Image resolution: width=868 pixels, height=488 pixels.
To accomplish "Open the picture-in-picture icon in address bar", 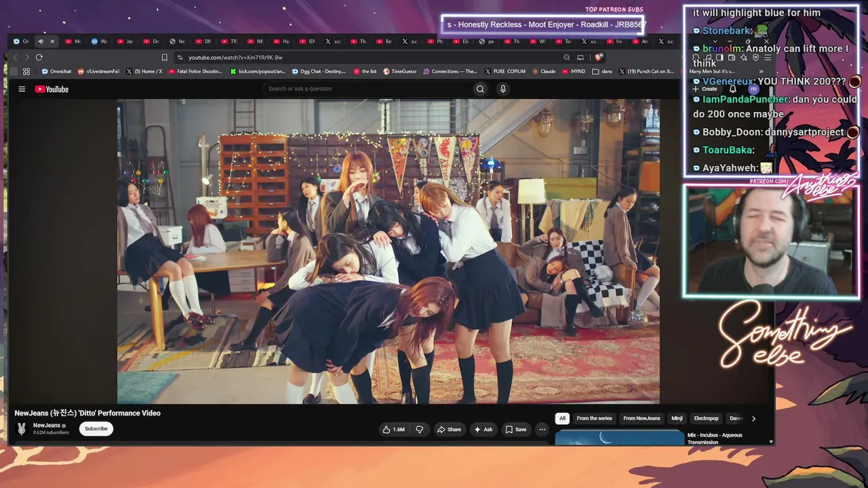I will [x=580, y=58].
